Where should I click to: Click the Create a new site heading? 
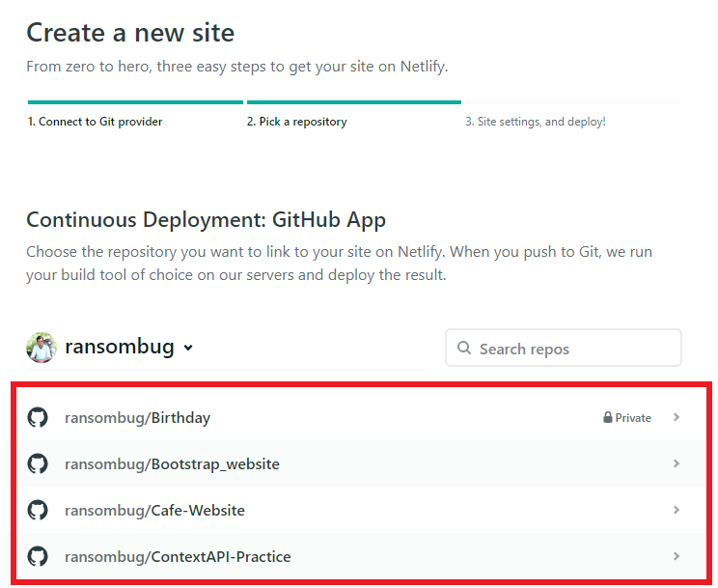(130, 33)
